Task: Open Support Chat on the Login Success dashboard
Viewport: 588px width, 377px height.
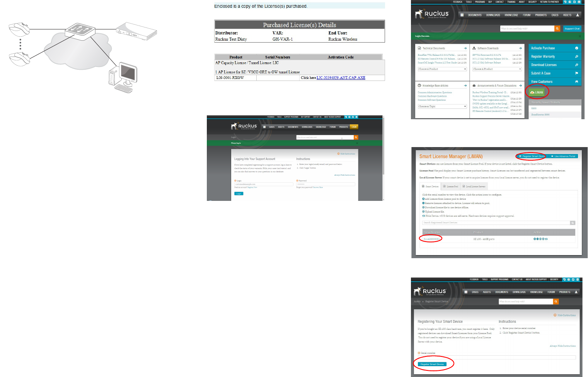Action: click(572, 29)
